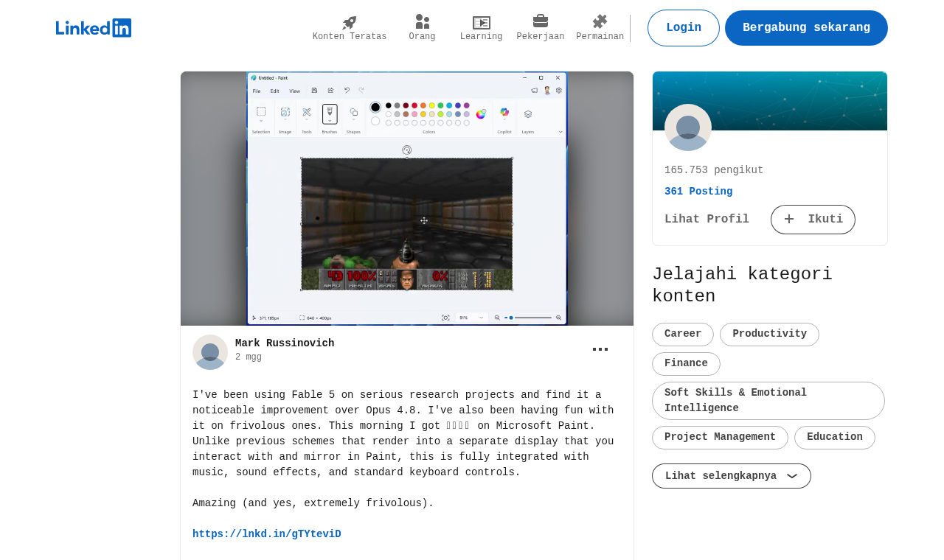
Task: Select the Education category chip
Action: (835, 438)
